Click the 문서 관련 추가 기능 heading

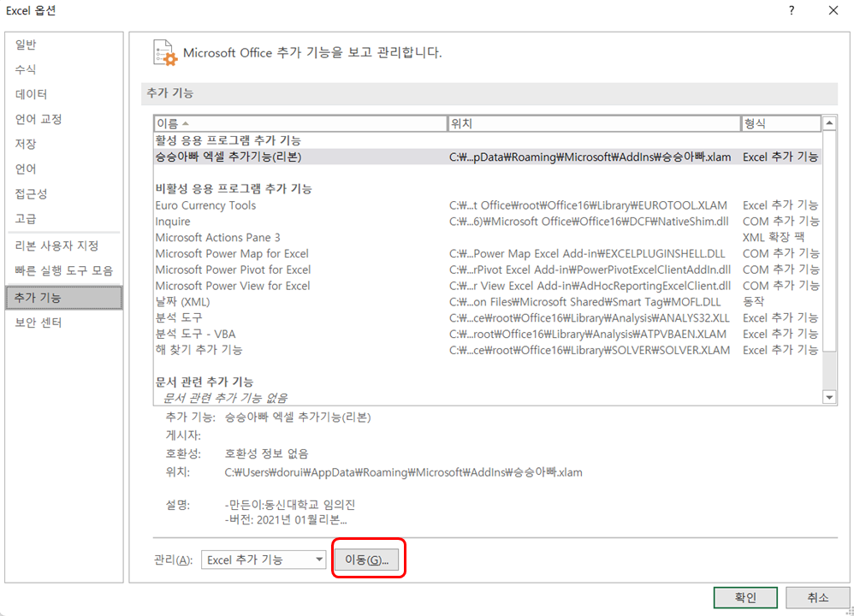coord(205,382)
